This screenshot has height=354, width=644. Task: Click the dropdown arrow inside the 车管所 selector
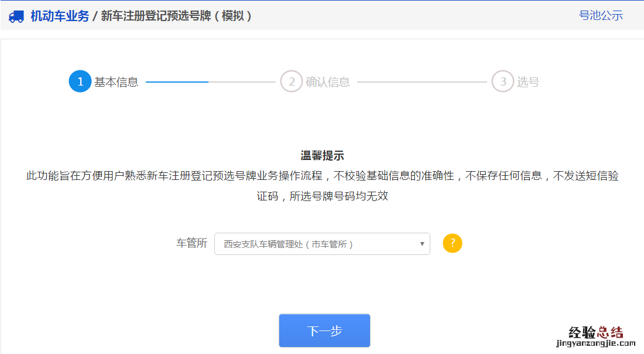click(x=422, y=243)
